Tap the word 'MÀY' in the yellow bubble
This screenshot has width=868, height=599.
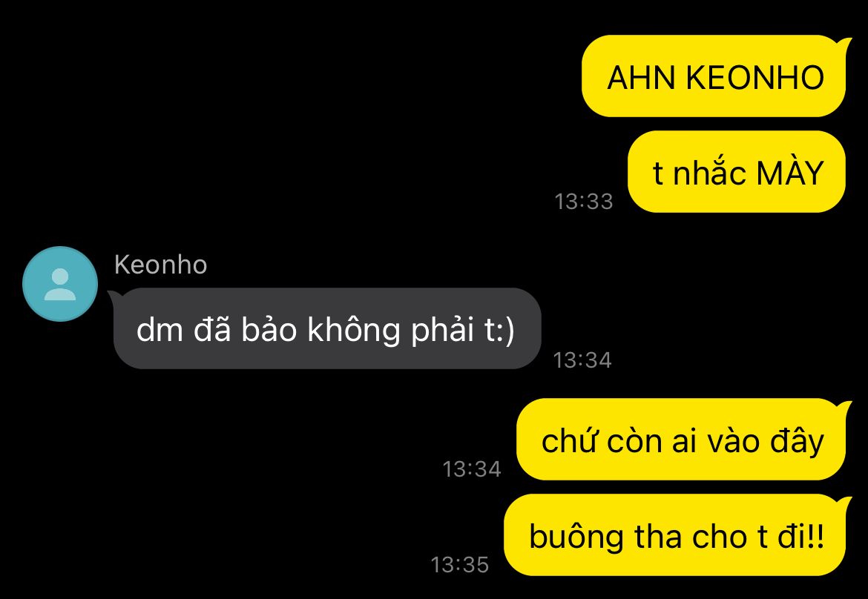790,172
